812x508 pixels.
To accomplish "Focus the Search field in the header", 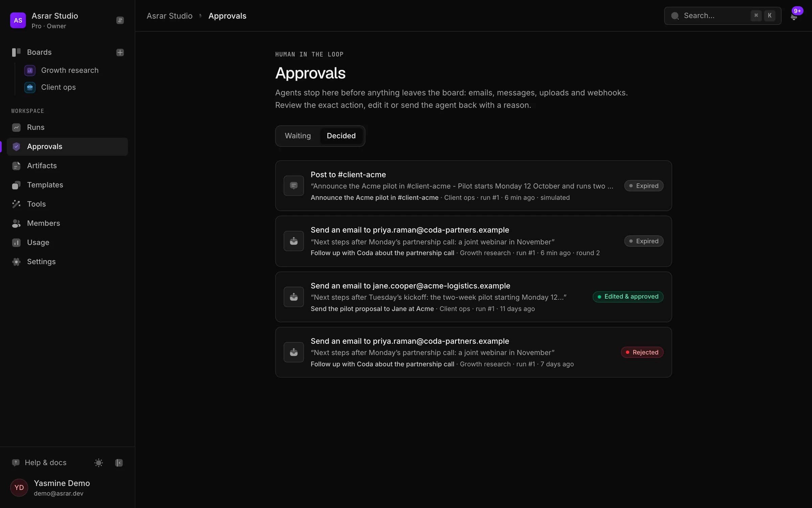I will 723,16.
